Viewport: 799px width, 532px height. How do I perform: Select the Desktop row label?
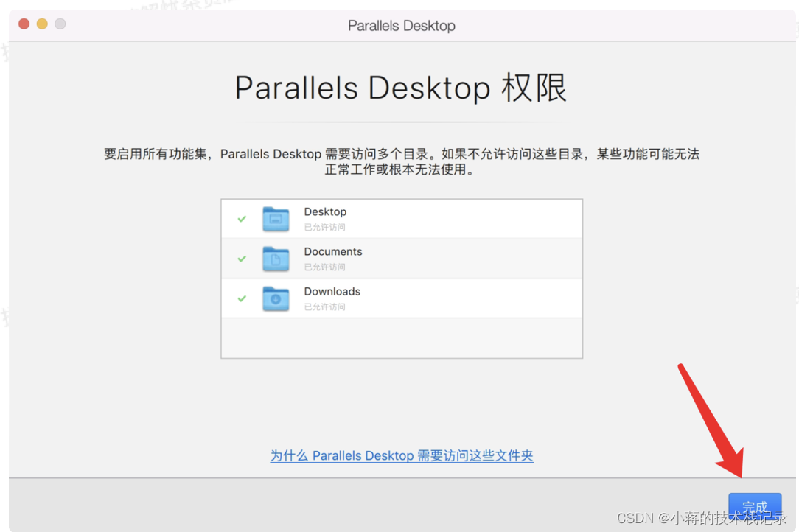[325, 211]
